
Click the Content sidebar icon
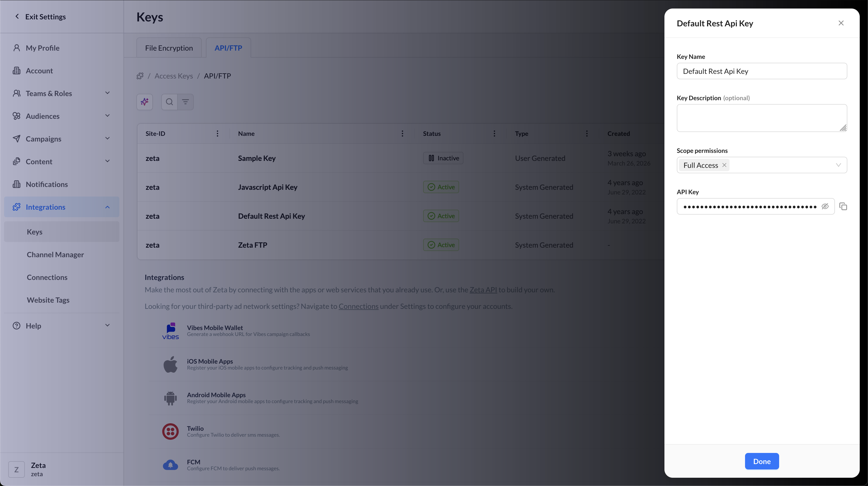tap(17, 161)
